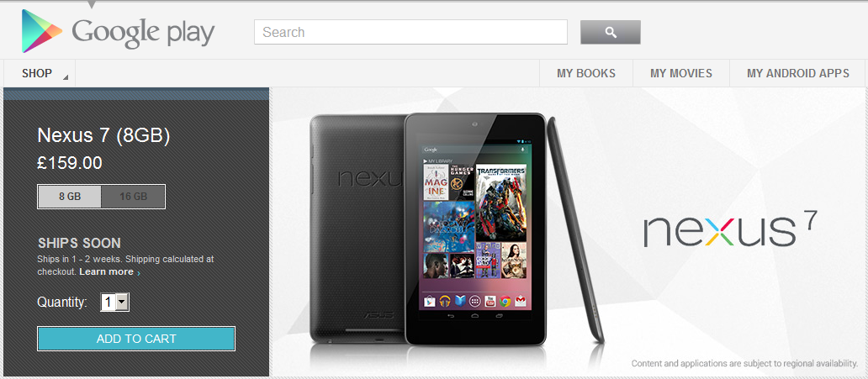Click inside the Search text field
Image resolution: width=868 pixels, height=379 pixels.
coord(410,32)
